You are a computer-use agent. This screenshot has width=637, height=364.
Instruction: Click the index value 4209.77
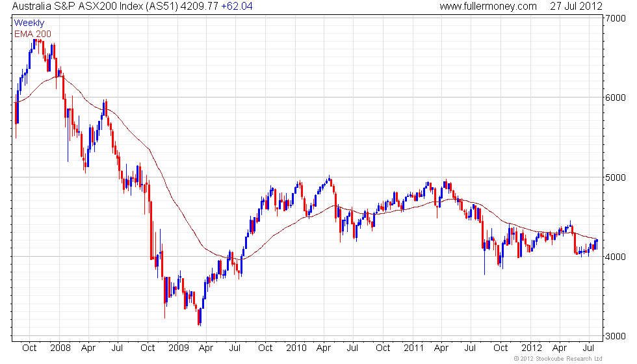[x=200, y=6]
